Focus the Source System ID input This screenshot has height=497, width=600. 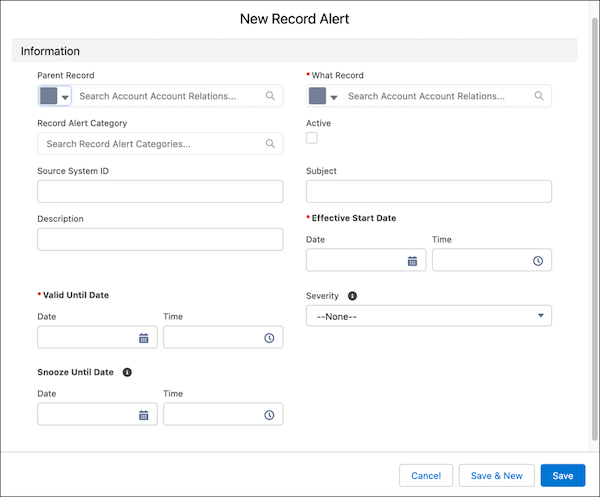(160, 192)
